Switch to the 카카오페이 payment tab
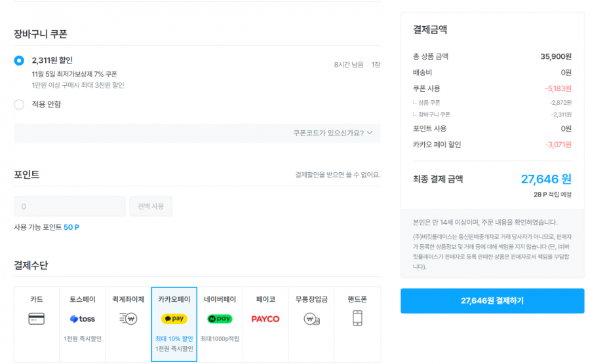This screenshot has height=364, width=590. click(x=174, y=324)
